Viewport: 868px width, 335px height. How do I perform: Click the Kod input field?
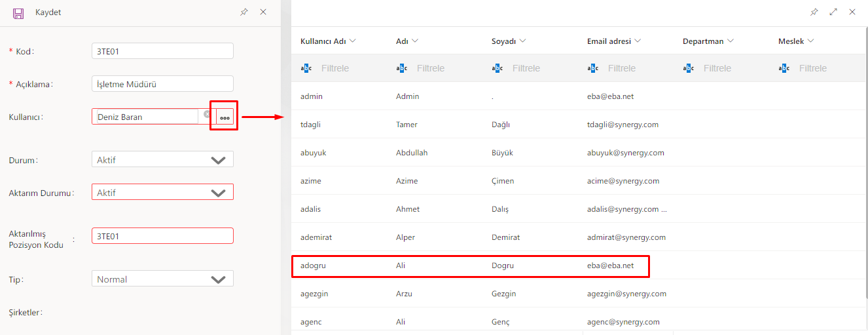[x=162, y=51]
